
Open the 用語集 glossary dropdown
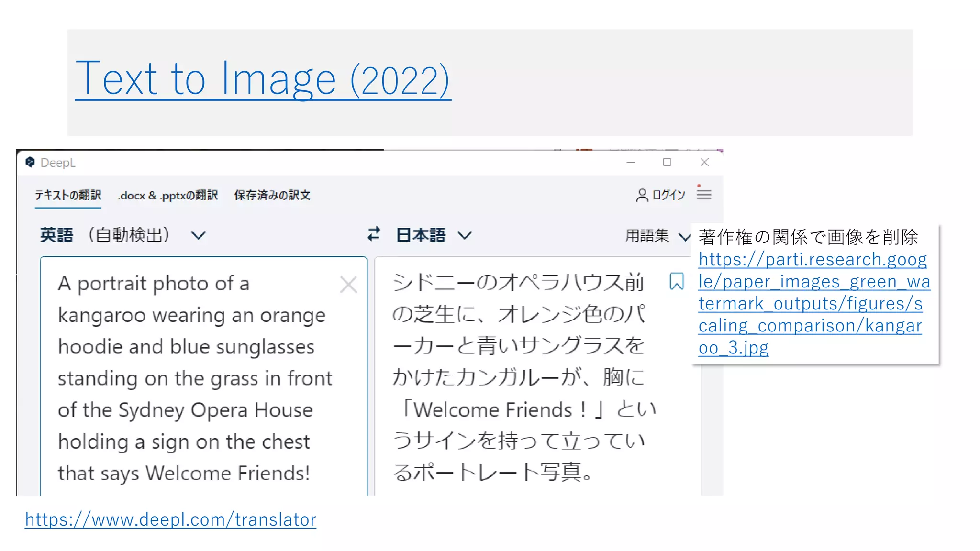coord(657,235)
